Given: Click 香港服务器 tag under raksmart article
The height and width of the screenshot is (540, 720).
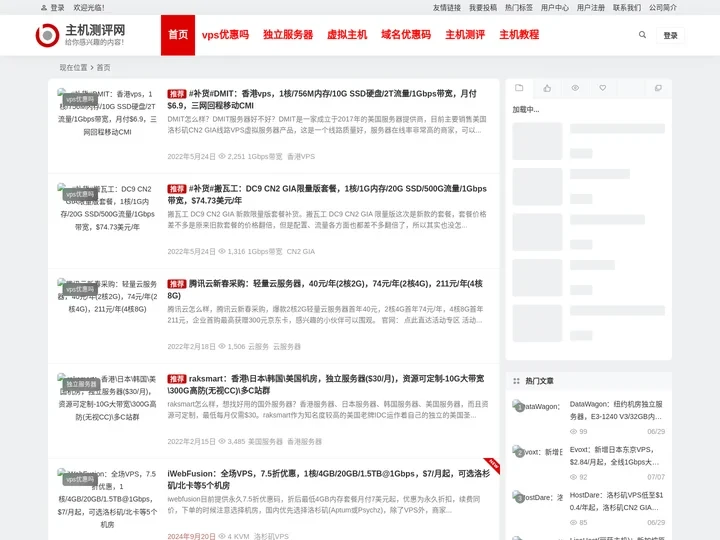Looking at the screenshot, I should click(x=304, y=442).
